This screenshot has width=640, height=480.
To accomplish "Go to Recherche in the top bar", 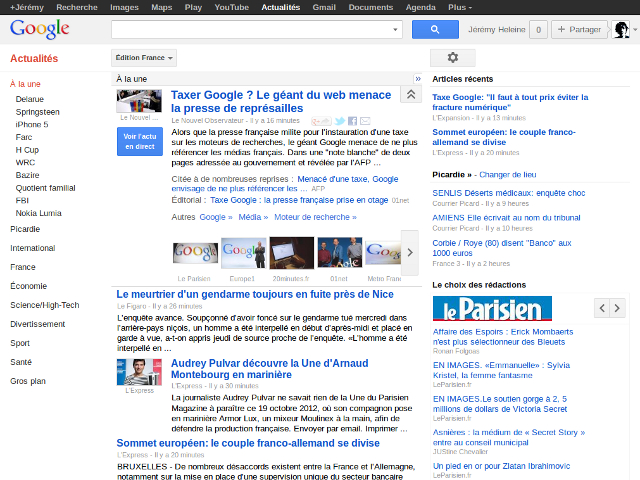I will coord(77,7).
